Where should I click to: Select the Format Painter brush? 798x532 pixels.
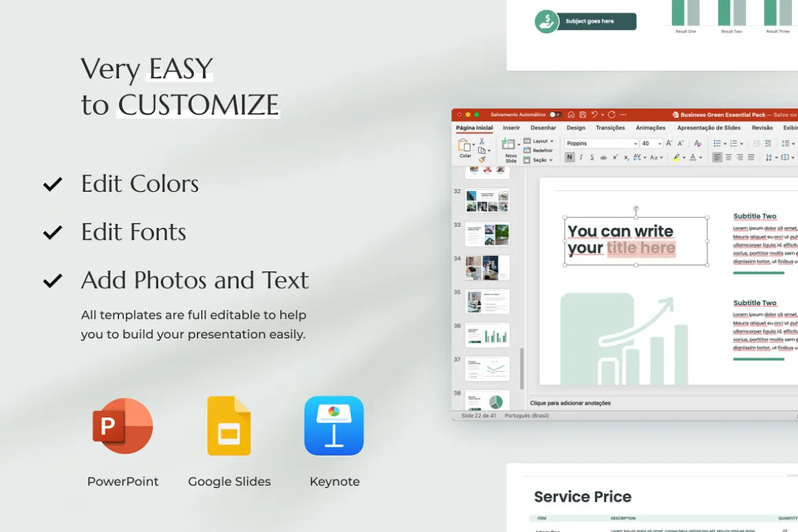[x=482, y=159]
